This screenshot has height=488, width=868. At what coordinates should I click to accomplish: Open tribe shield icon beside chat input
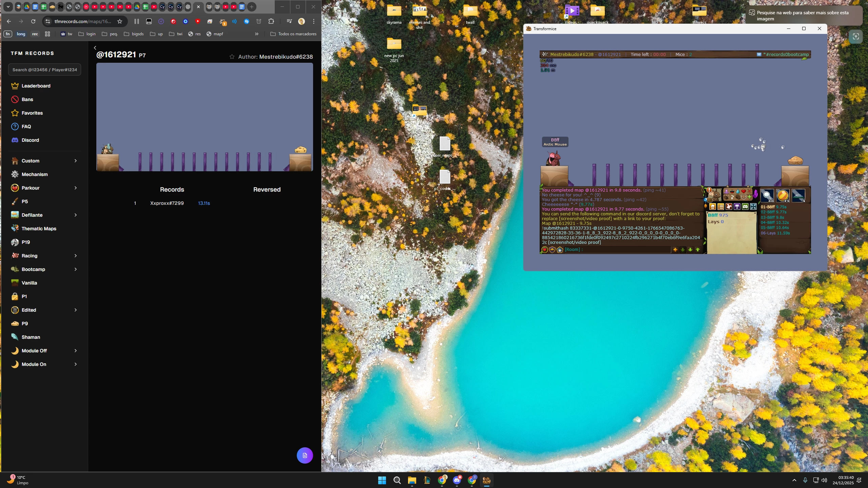pyautogui.click(x=552, y=250)
